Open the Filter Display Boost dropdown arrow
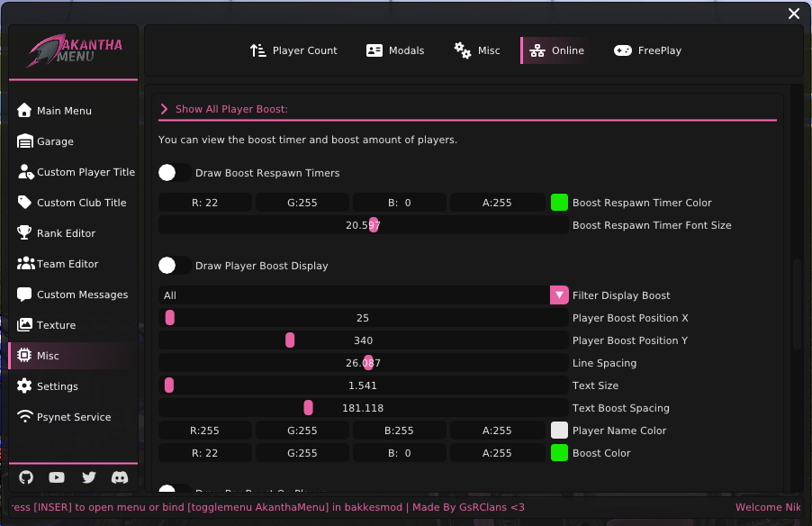This screenshot has height=526, width=812. (559, 295)
